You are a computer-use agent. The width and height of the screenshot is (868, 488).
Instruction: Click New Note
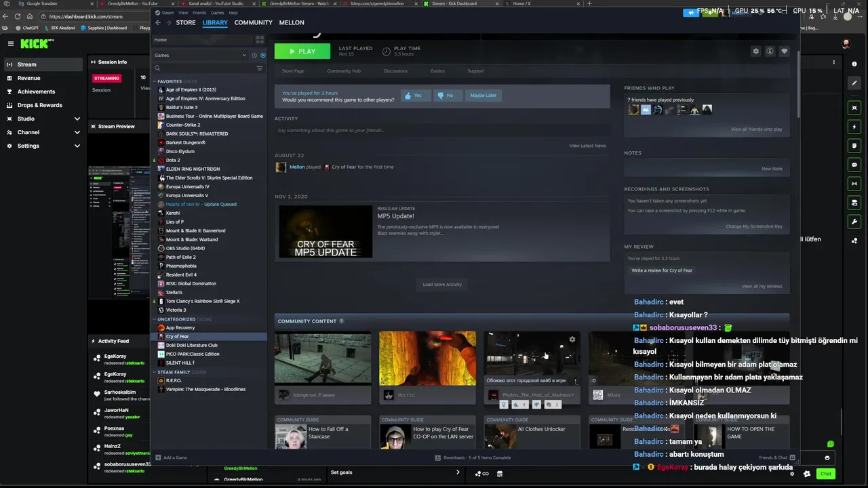coord(772,169)
